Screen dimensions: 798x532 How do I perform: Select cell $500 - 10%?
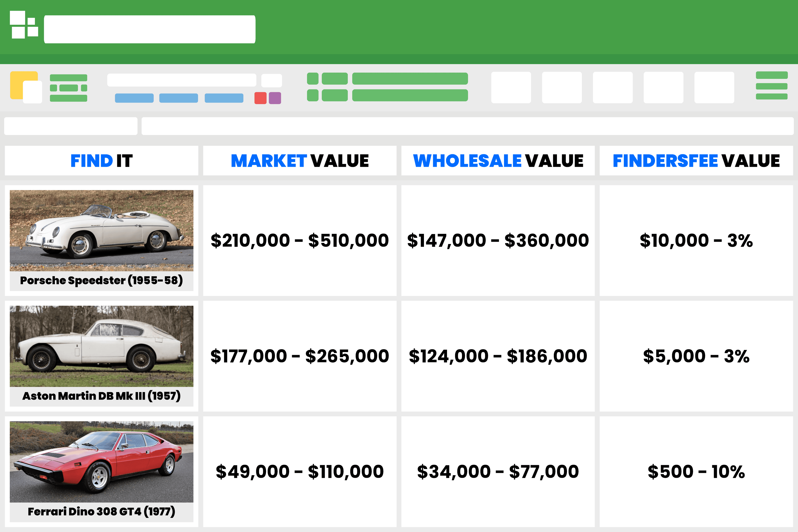tap(696, 472)
